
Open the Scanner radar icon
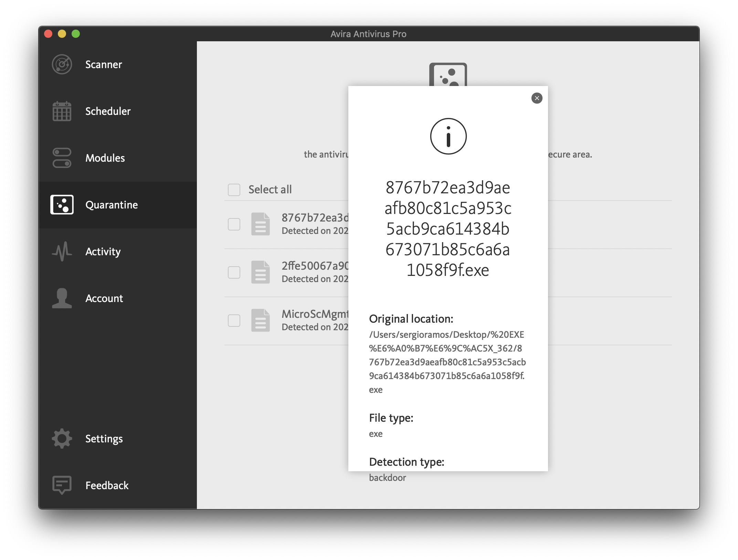tap(62, 64)
